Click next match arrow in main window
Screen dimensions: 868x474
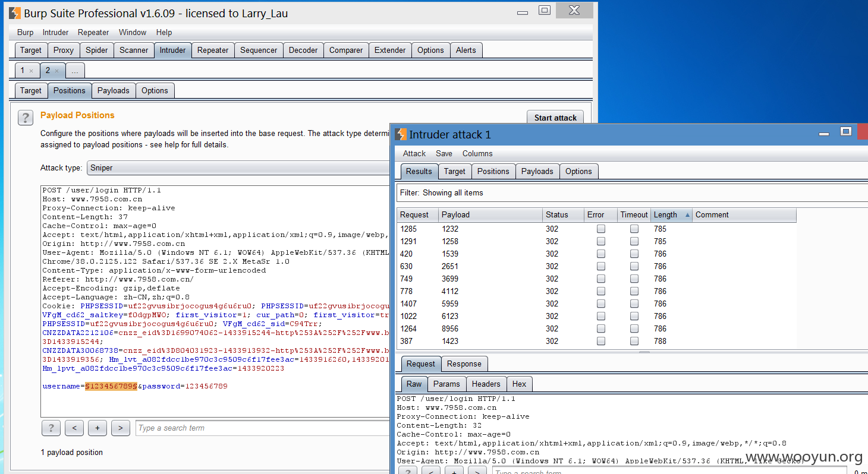[x=121, y=428]
